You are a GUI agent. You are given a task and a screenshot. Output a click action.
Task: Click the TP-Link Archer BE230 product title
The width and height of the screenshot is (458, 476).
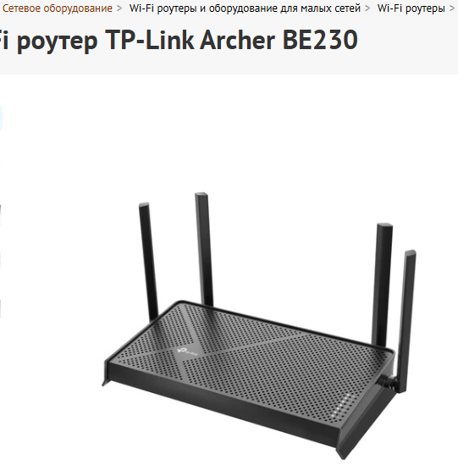pos(179,40)
